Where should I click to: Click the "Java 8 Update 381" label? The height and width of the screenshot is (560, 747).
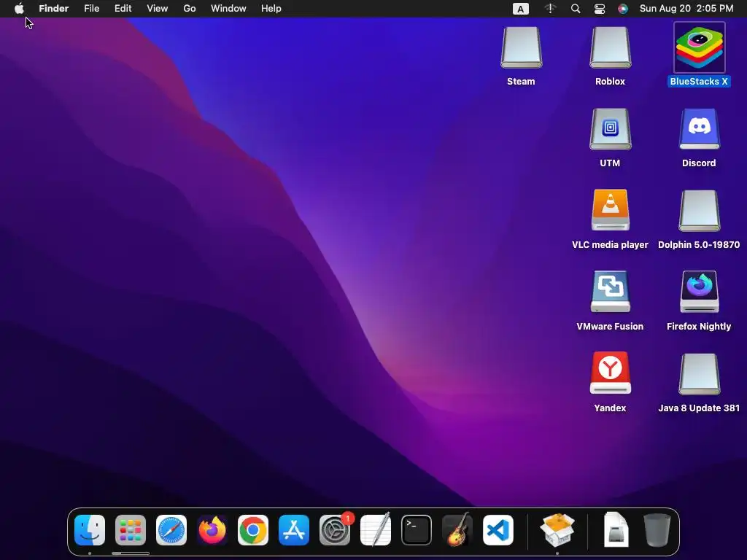pyautogui.click(x=699, y=408)
